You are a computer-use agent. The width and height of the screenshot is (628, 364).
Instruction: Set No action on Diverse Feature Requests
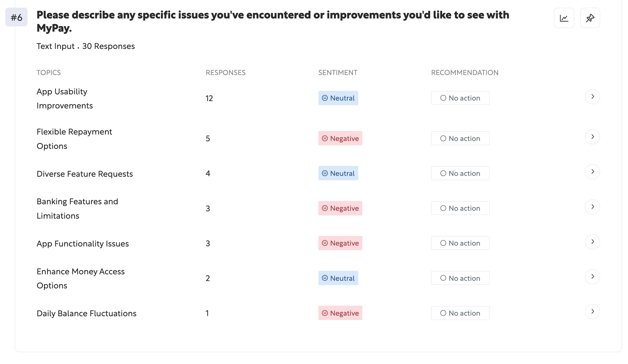460,173
